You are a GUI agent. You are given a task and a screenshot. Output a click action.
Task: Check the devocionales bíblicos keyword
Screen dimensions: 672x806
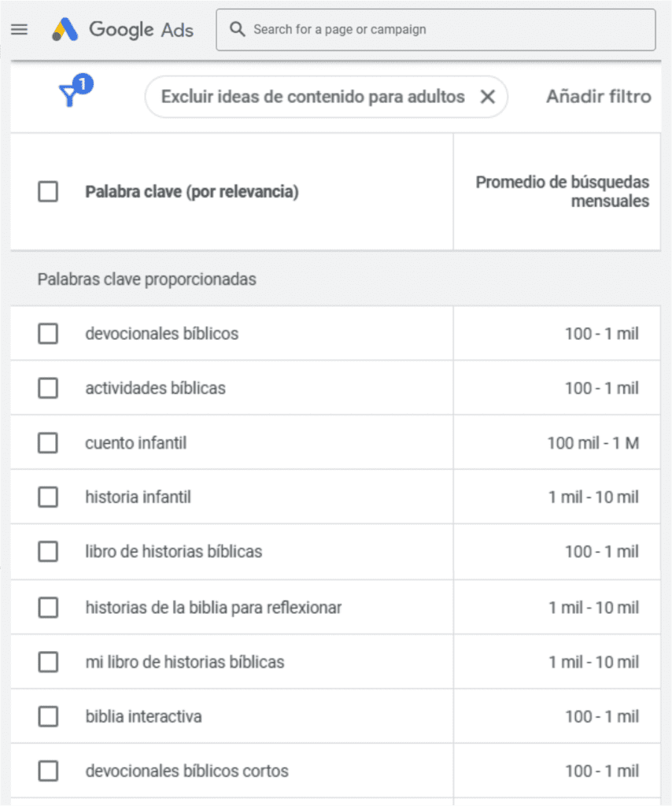coord(48,334)
